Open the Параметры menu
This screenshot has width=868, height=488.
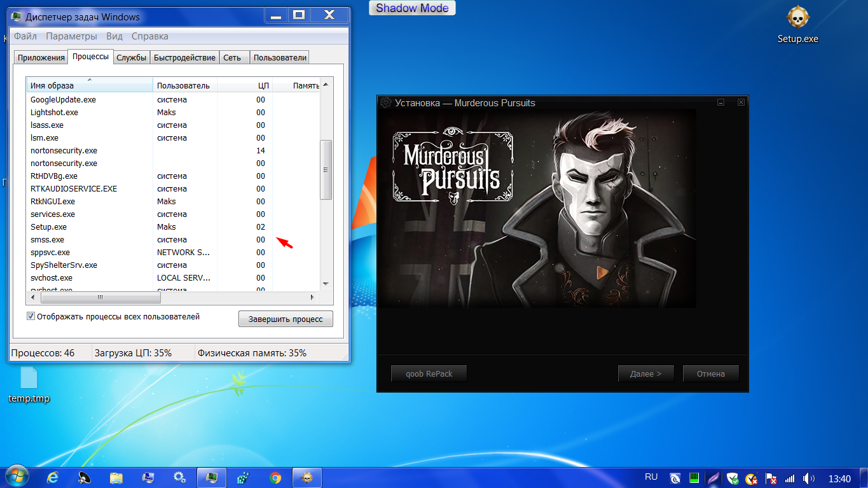point(71,36)
